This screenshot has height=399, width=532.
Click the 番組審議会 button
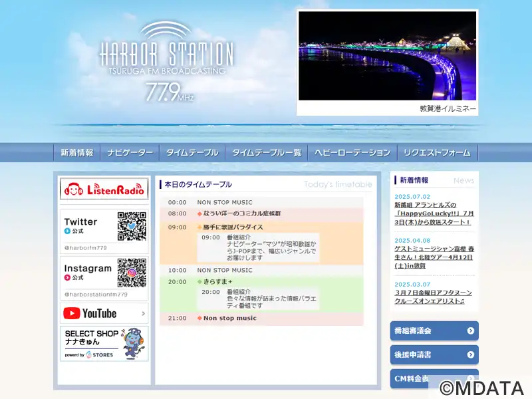434,331
